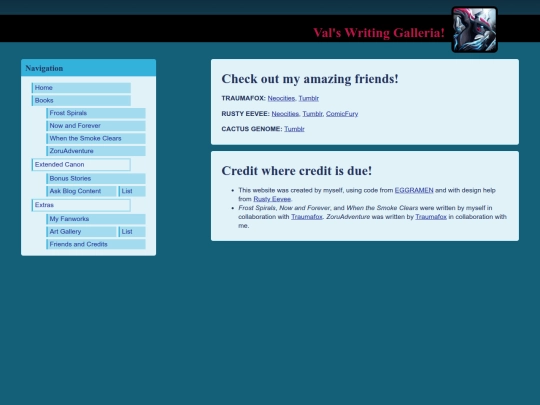Image resolution: width=540 pixels, height=405 pixels.
Task: Open Ask Blog Content page
Action: coord(82,191)
